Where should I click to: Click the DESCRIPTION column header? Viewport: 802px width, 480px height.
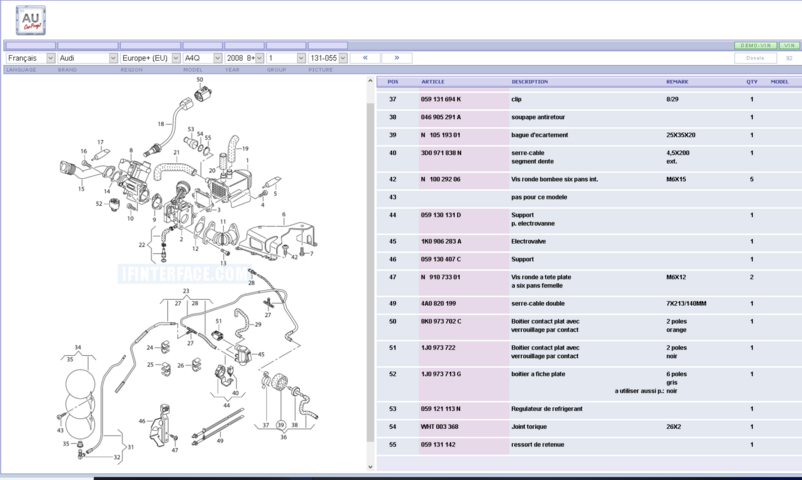click(529, 82)
